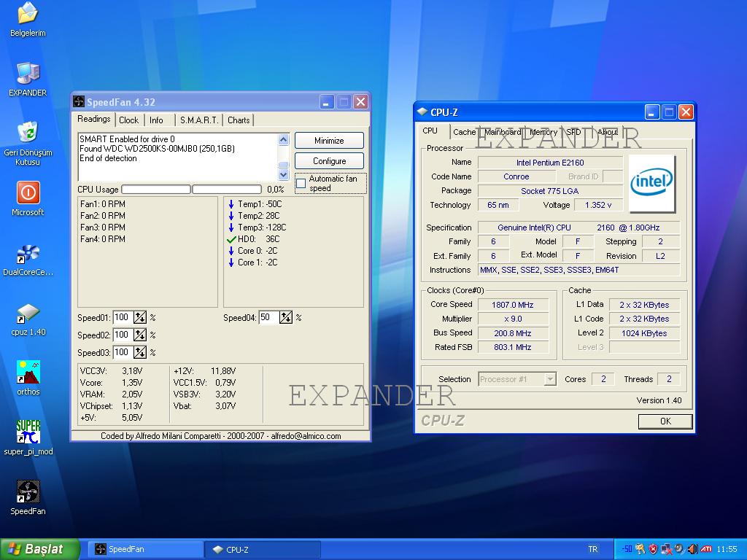Click the Speed02 value field
Viewport: 747px width, 560px height.
point(123,335)
